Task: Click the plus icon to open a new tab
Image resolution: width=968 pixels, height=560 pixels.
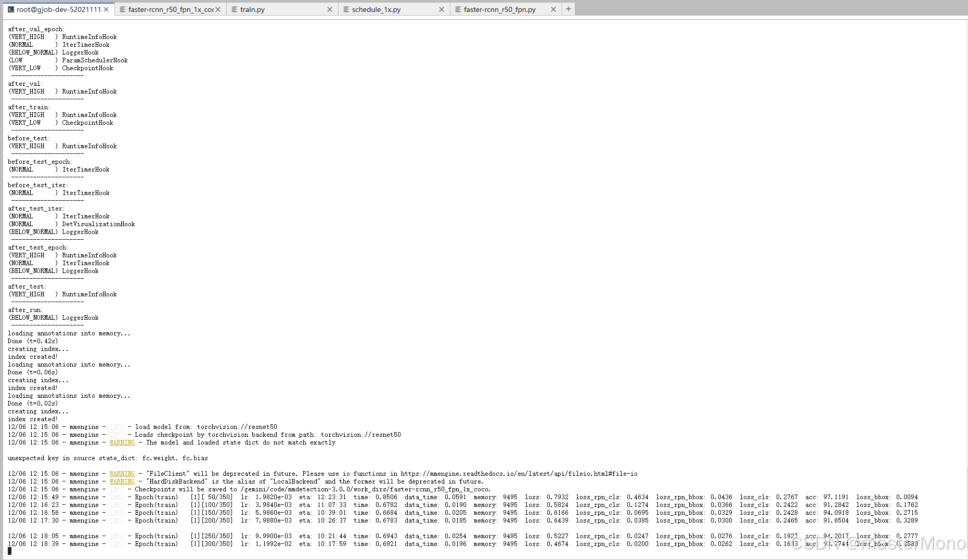Action: tap(568, 9)
